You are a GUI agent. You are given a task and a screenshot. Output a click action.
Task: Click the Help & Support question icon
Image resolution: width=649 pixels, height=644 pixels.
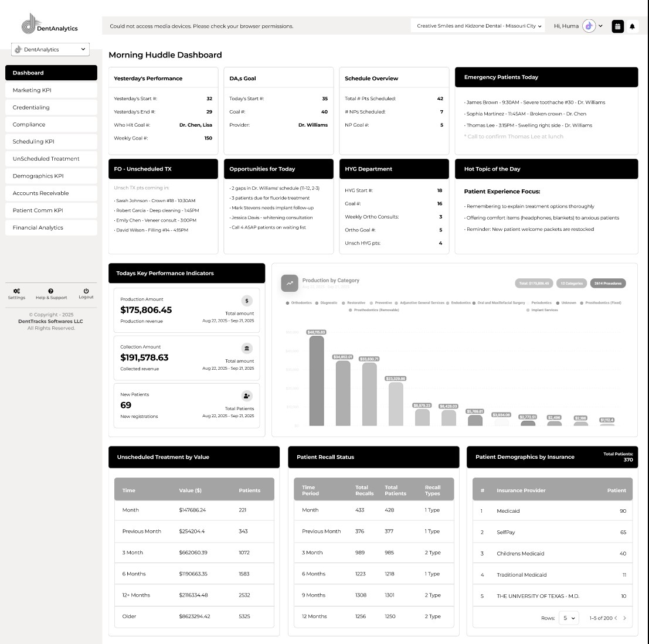51,291
